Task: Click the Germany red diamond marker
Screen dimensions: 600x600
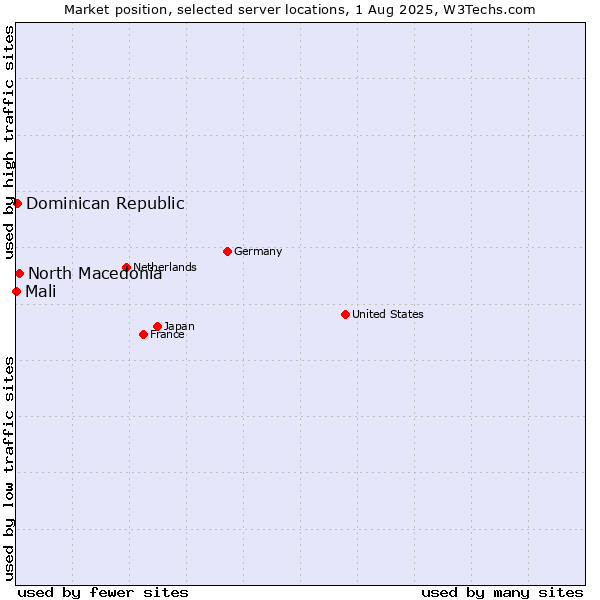Action: 227,251
